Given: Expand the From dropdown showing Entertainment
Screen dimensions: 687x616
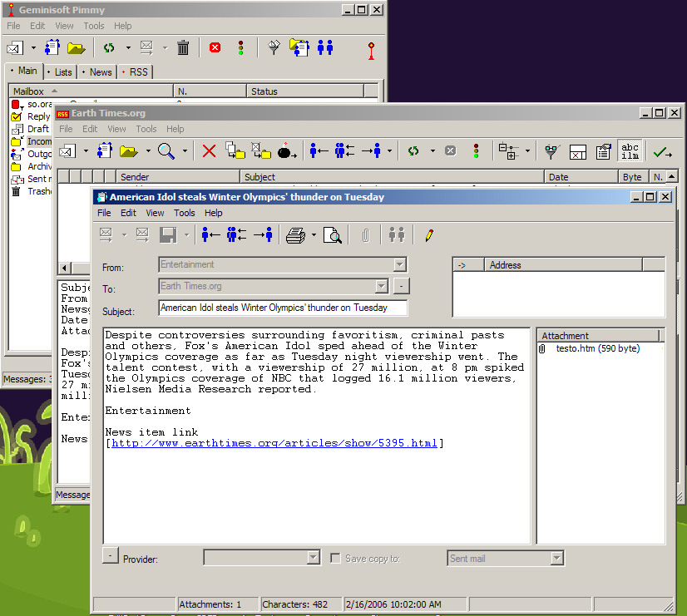Looking at the screenshot, I should 399,264.
